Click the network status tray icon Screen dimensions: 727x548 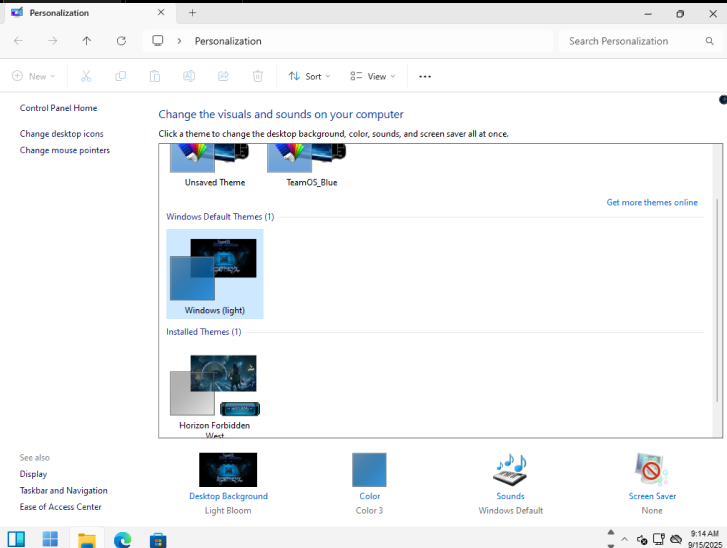[659, 539]
